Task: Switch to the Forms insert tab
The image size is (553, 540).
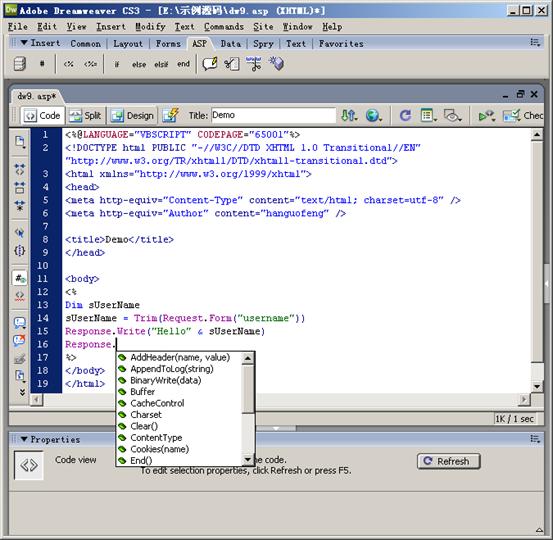Action: click(168, 44)
